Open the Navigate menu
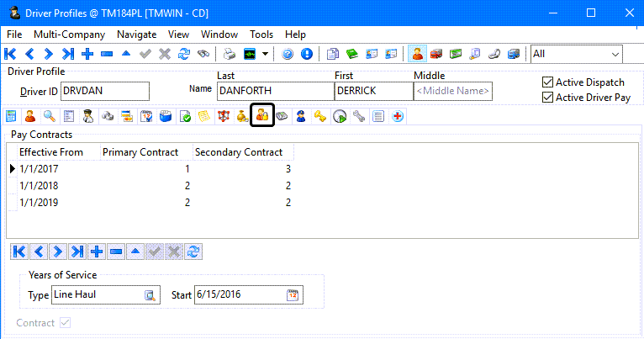The height and width of the screenshot is (339, 644). click(136, 34)
